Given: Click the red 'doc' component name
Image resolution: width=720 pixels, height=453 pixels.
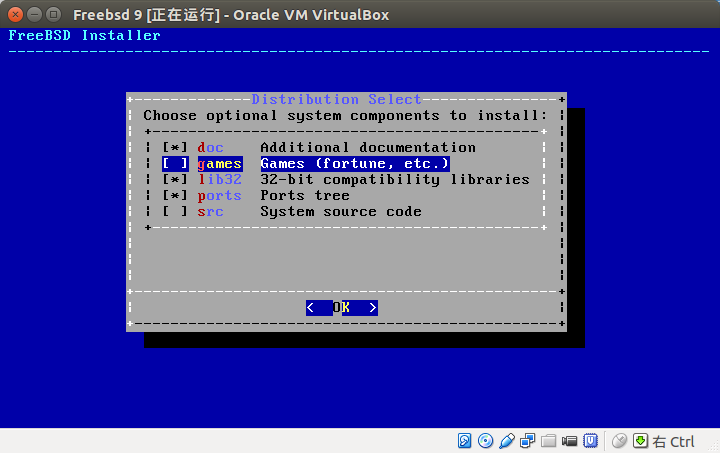Looking at the screenshot, I should [210, 148].
